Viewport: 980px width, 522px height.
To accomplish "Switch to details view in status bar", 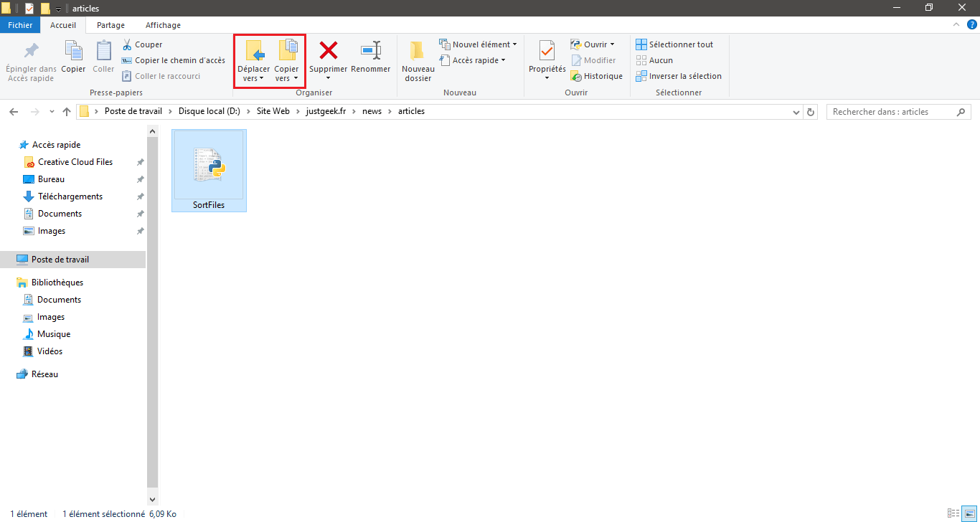I will pos(953,513).
